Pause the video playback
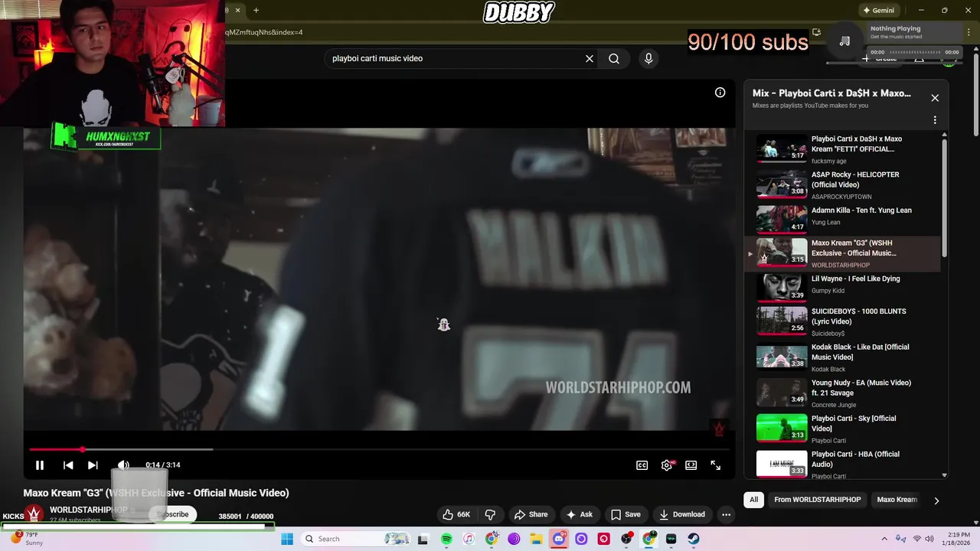 pyautogui.click(x=40, y=465)
